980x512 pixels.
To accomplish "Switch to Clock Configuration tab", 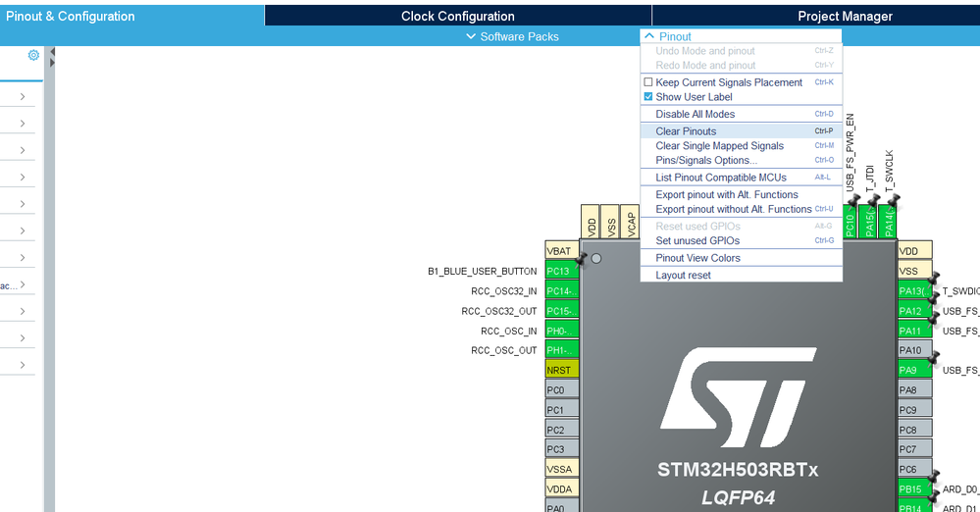I will pyautogui.click(x=458, y=17).
